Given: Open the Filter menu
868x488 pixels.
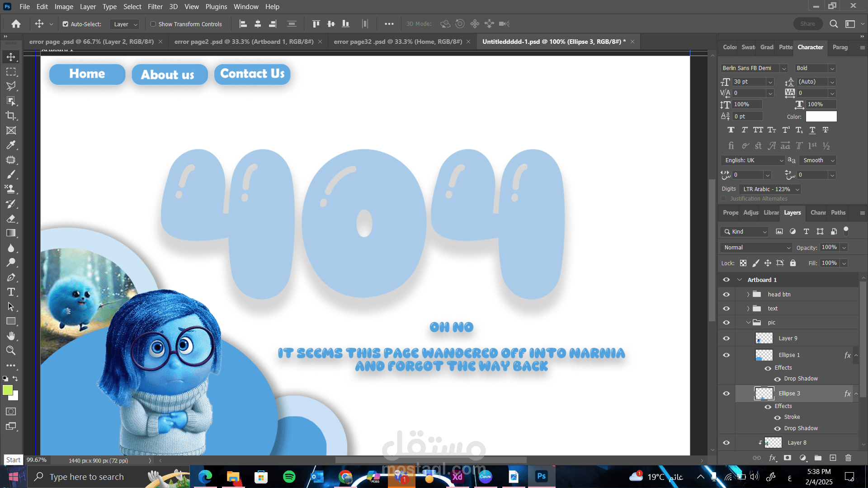Looking at the screenshot, I should [155, 7].
